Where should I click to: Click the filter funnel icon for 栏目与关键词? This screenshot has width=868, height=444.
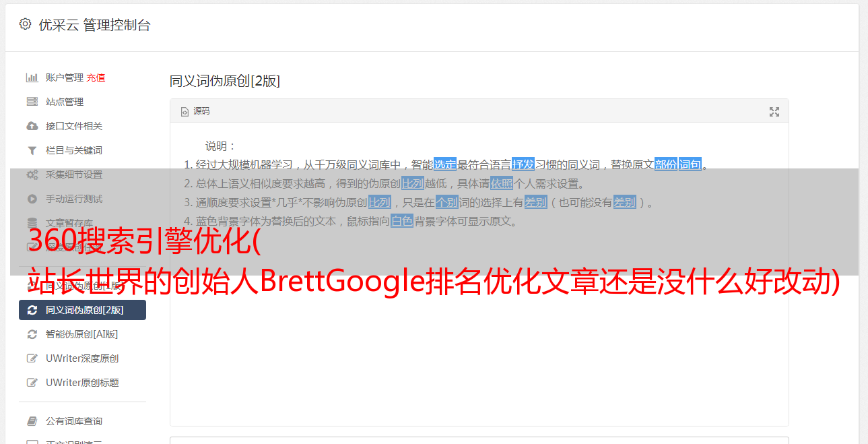(32, 150)
